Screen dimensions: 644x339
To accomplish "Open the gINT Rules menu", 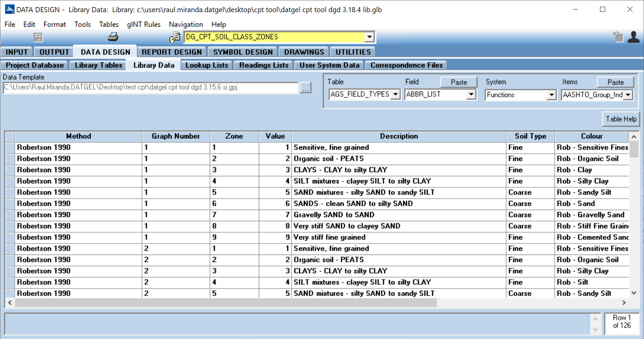I will coord(144,24).
